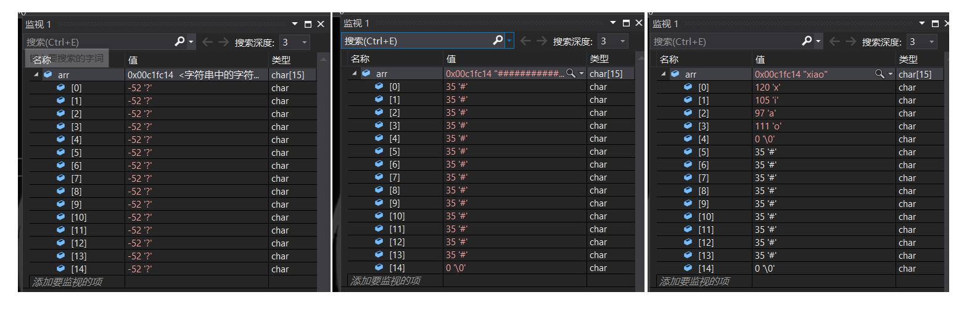This screenshot has width=980, height=313.
Task: Click the search magnifier in the -52 '?' watch window
Action: tap(179, 41)
